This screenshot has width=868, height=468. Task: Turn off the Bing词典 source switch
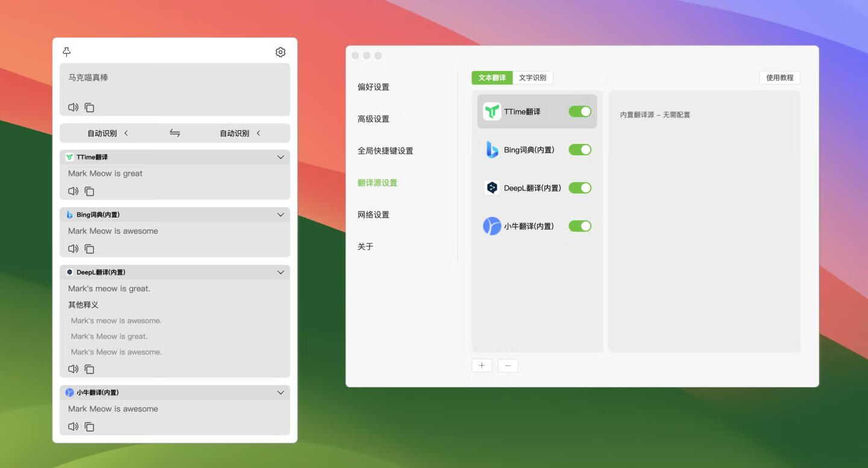pyautogui.click(x=579, y=149)
